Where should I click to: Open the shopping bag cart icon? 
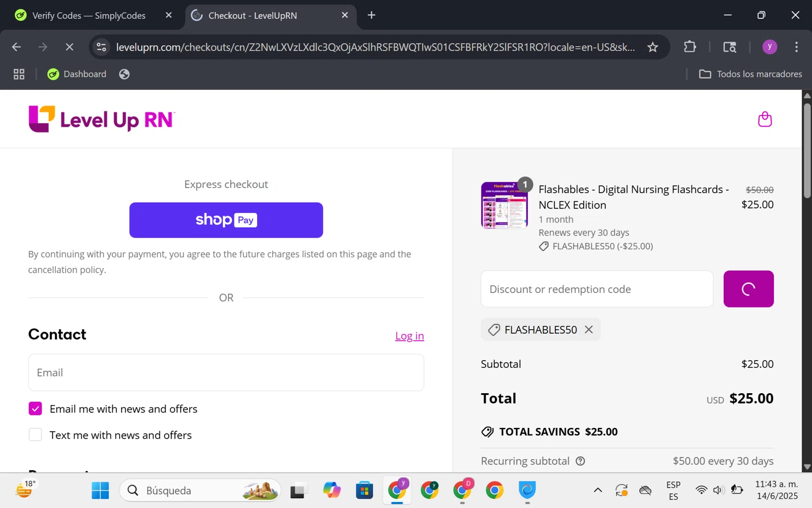(765, 119)
